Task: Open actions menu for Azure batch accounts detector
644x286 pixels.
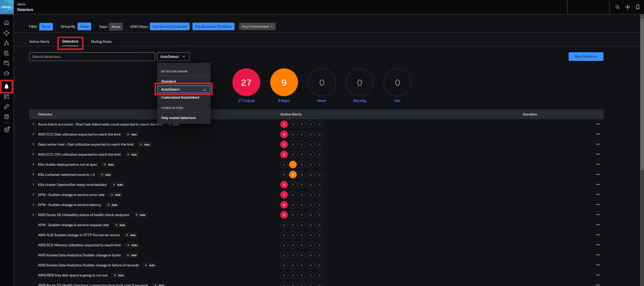Action: (598, 124)
